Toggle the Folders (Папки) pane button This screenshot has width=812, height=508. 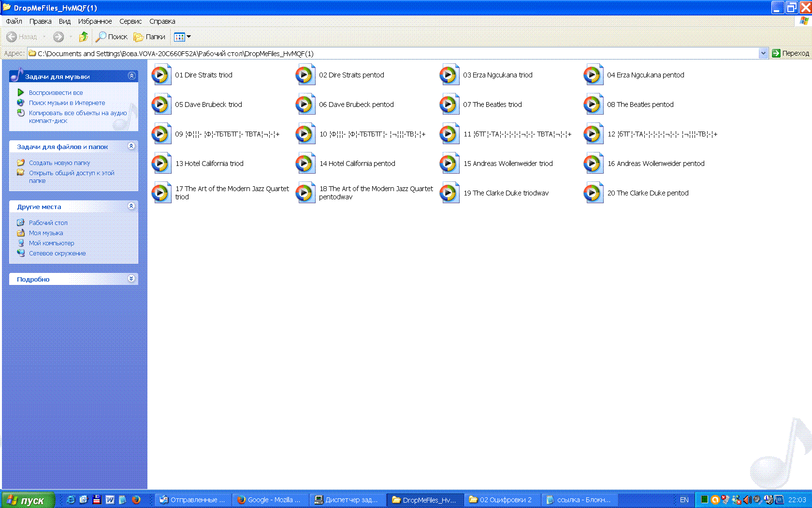point(149,37)
